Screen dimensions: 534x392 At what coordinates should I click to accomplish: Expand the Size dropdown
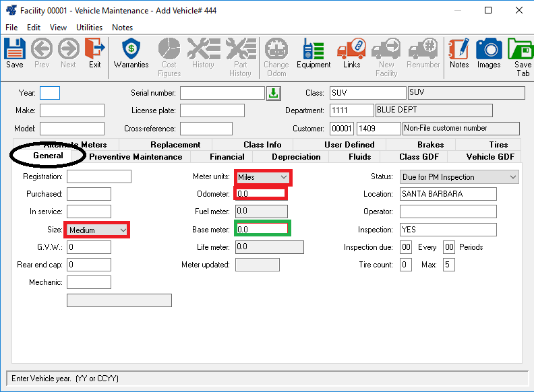coord(123,230)
